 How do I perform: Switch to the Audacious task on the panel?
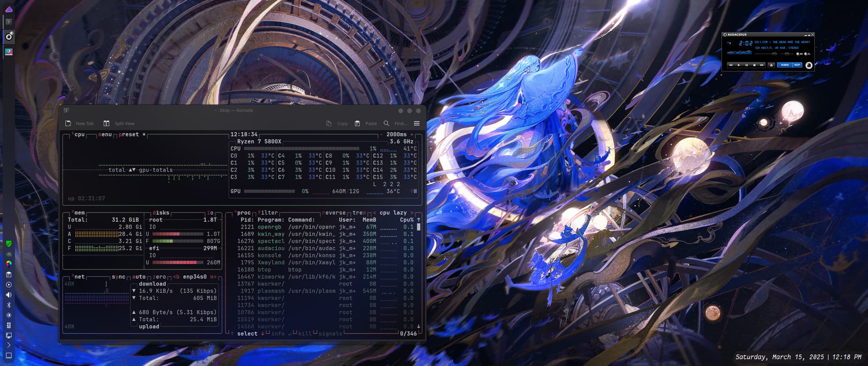[x=9, y=36]
